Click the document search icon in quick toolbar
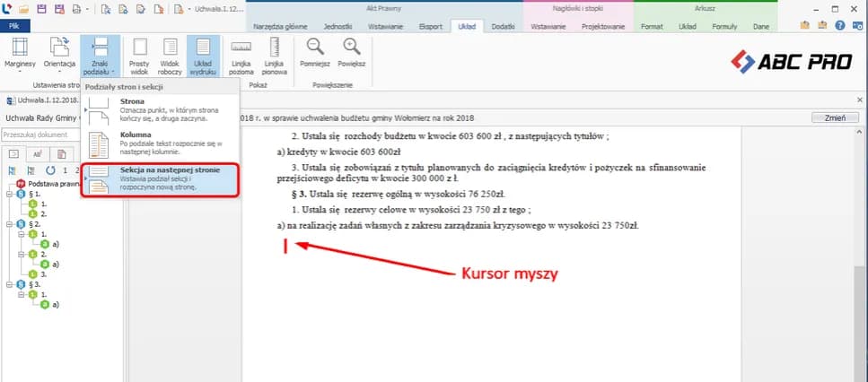This screenshot has width=868, height=382. 106,9
